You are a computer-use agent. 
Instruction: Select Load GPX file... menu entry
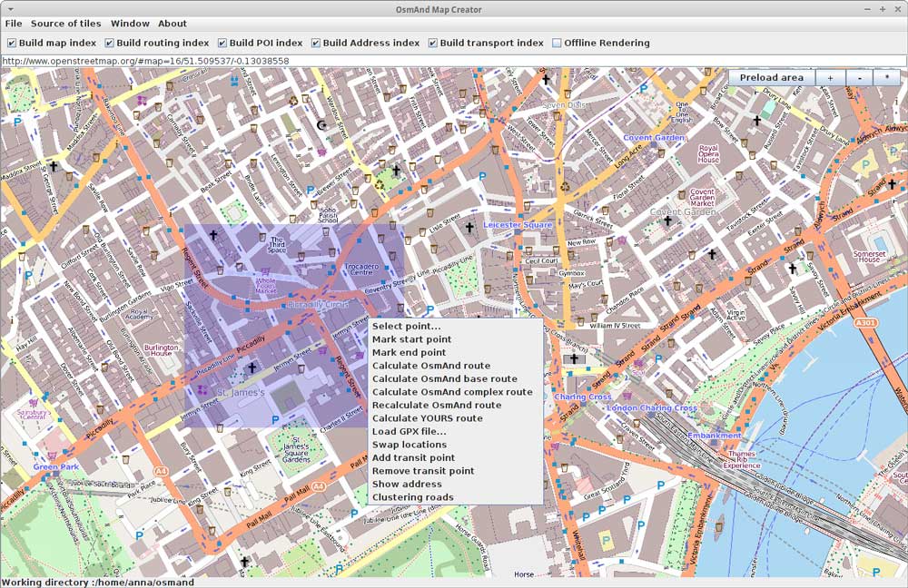409,431
